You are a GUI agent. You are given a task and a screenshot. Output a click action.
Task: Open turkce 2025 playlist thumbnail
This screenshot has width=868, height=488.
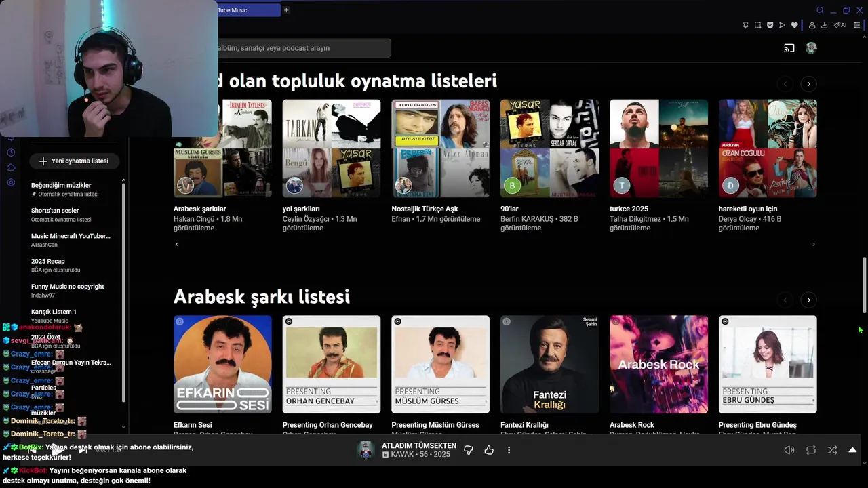click(658, 148)
